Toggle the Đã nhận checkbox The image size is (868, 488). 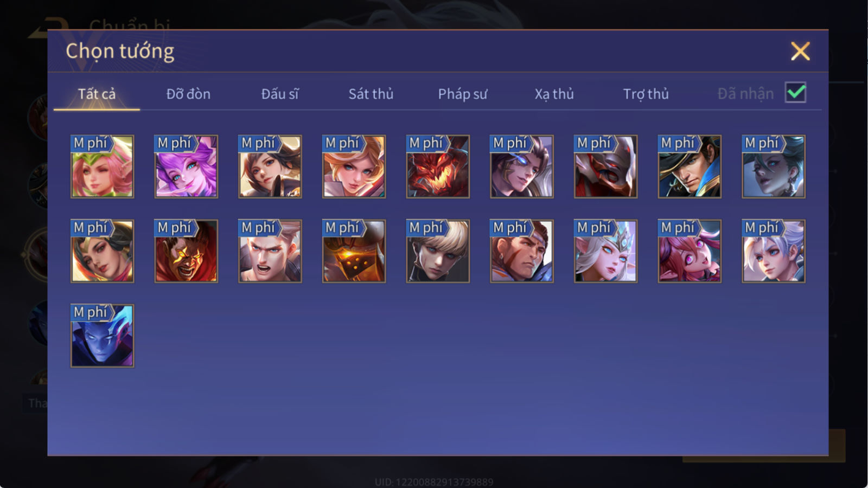tap(795, 93)
